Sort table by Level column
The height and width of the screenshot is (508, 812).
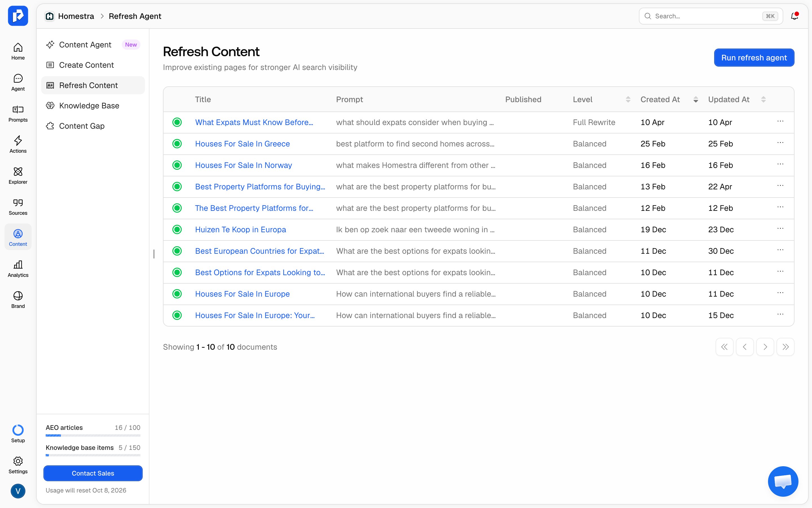tap(628, 99)
